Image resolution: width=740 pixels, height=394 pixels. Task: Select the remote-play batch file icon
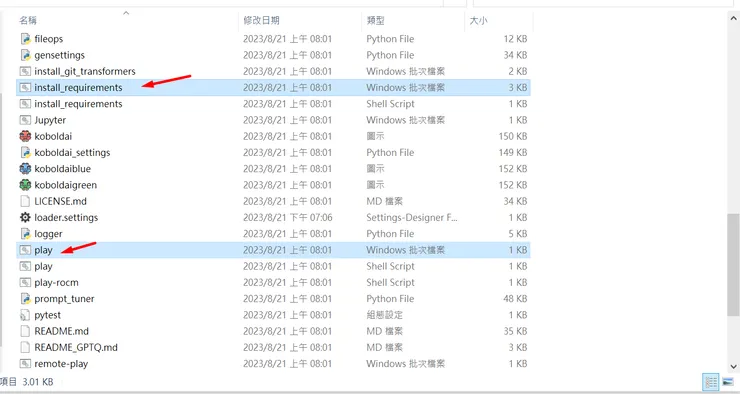(x=25, y=364)
